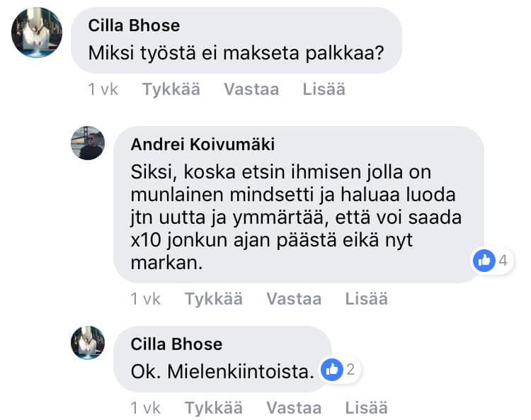Toggle Tykkää on "Ok. Mielenkiintoista." reply
The image size is (531, 420).
point(214,407)
